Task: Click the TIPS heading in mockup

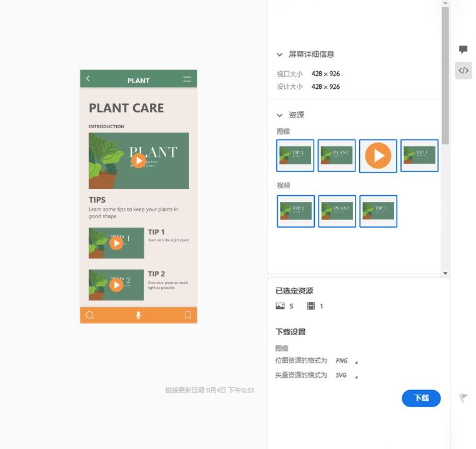Action: pos(97,199)
